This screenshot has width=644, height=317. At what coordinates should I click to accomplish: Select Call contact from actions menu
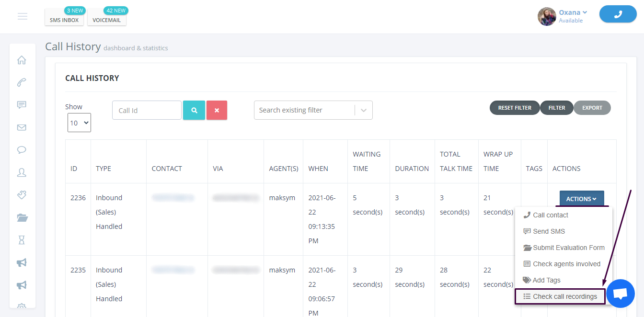coord(563,215)
